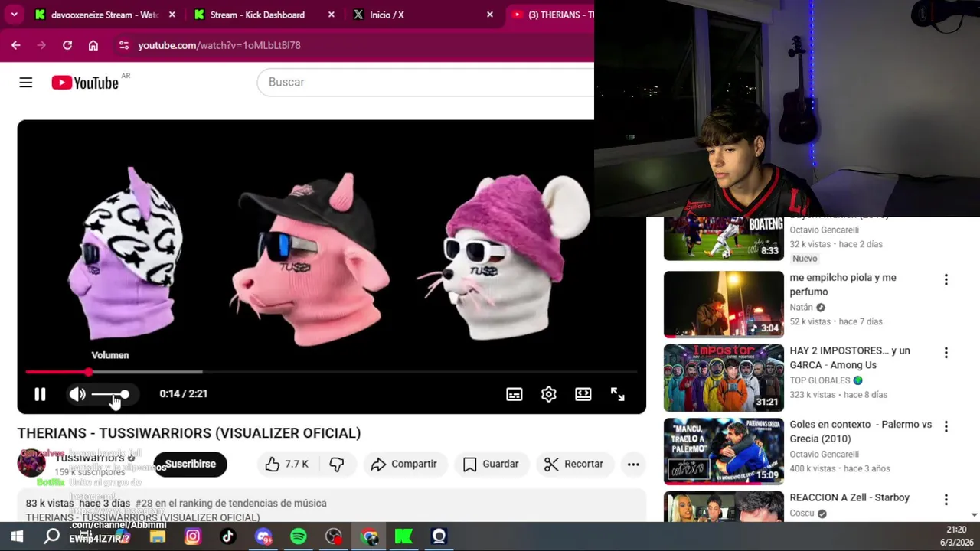Click '#28 en el ranking de tendencias' text
Screen dimensions: 980x551
[230, 503]
